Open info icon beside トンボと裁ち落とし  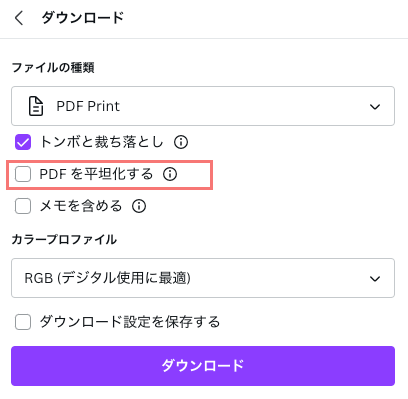181,142
